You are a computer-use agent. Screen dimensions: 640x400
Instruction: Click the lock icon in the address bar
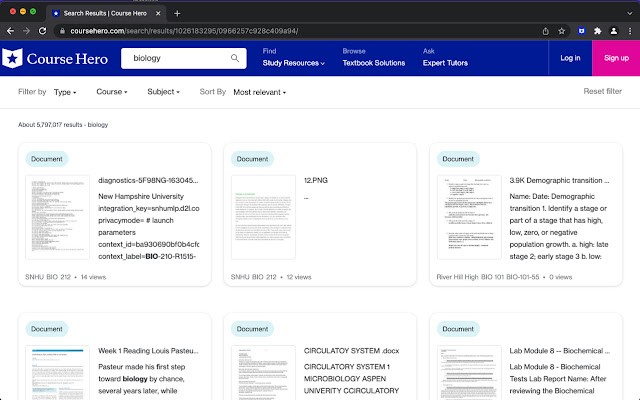coord(62,31)
